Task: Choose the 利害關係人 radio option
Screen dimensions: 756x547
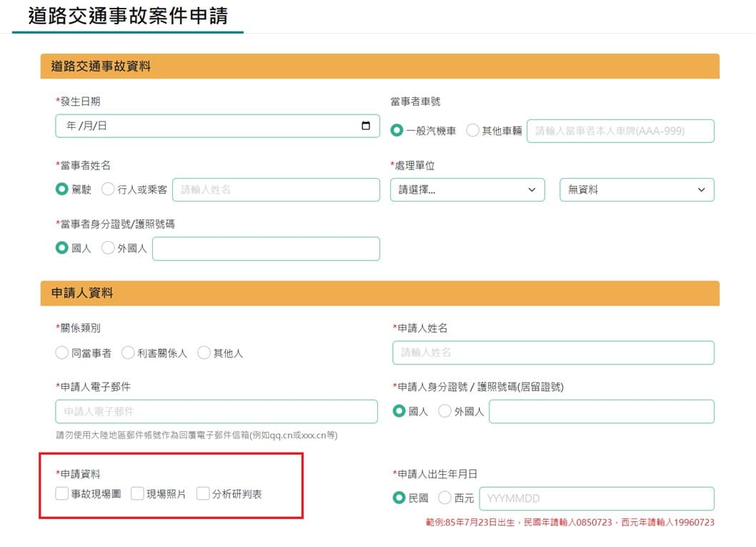Action: [128, 353]
